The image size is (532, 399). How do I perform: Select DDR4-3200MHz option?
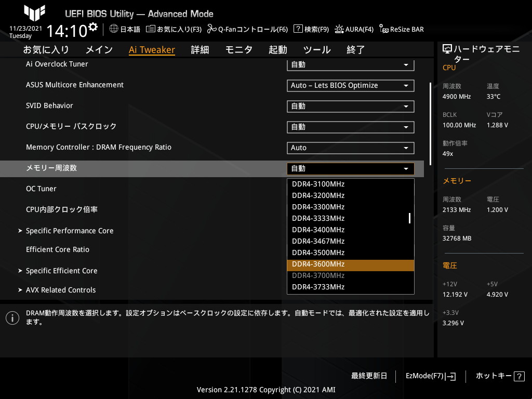pyautogui.click(x=351, y=195)
